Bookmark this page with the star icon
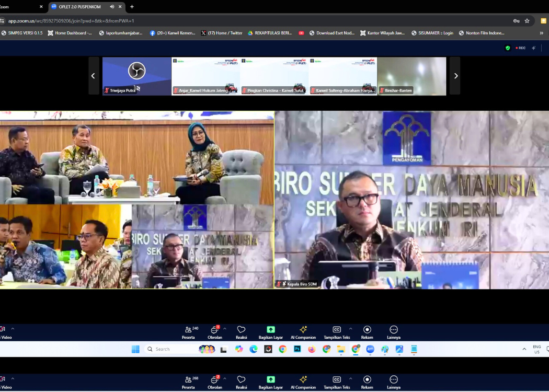This screenshot has height=392, width=549. 527,21
